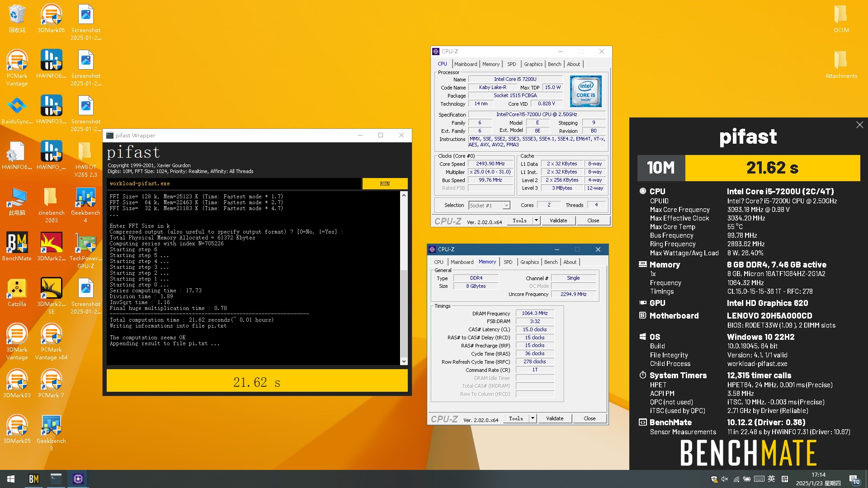868x488 pixels.
Task: Open the DCIM folder on desktop
Action: (x=841, y=19)
